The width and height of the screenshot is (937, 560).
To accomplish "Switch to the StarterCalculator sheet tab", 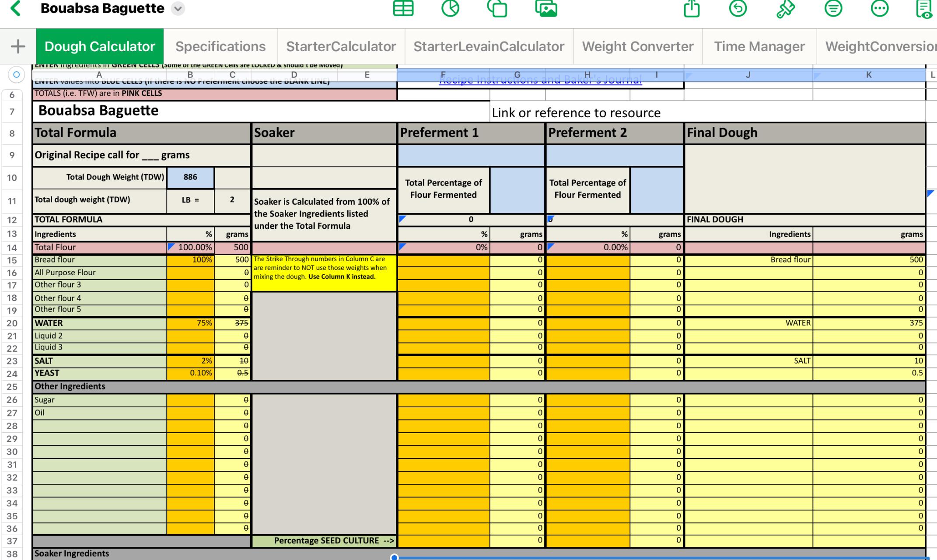I will [x=341, y=46].
